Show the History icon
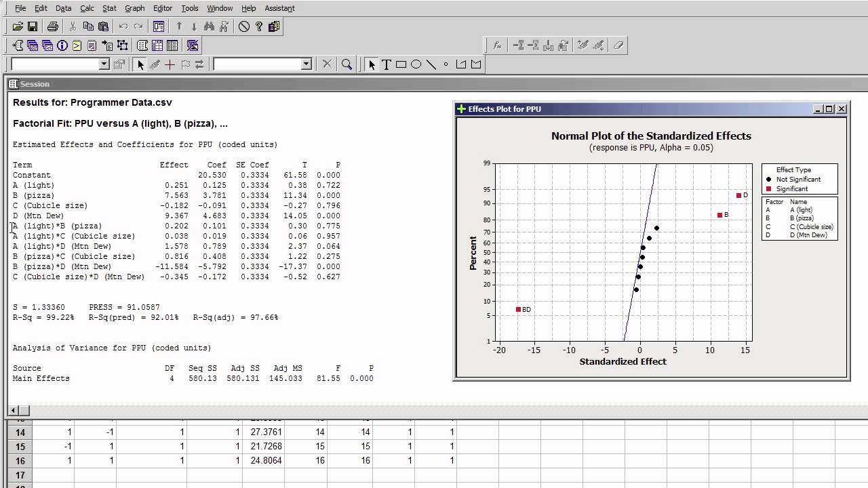The width and height of the screenshot is (868, 488). click(77, 45)
